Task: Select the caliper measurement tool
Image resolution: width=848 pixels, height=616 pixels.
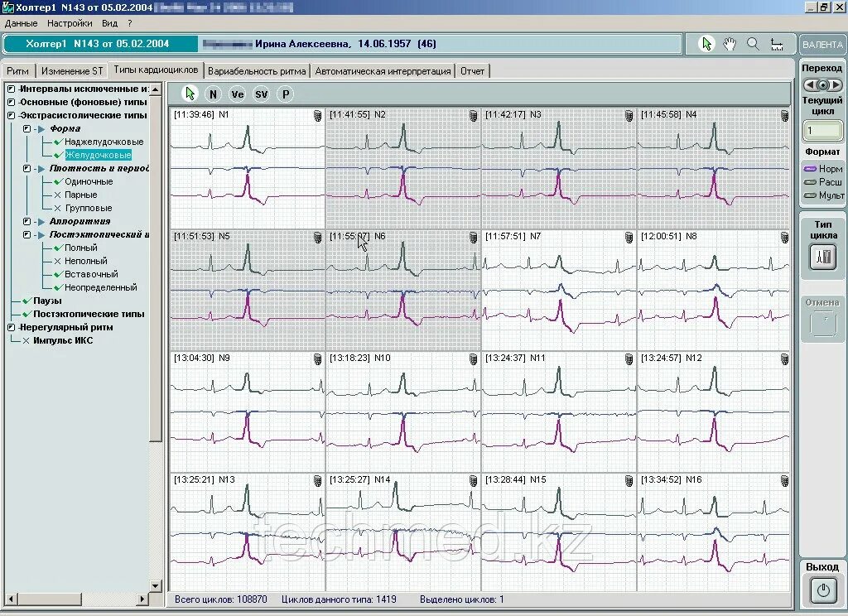Action: click(x=777, y=45)
